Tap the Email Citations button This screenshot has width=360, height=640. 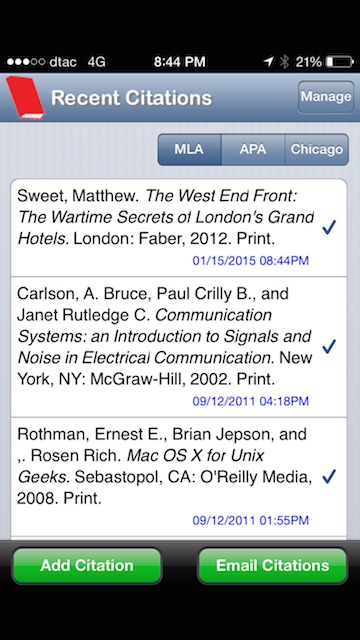[x=272, y=566]
